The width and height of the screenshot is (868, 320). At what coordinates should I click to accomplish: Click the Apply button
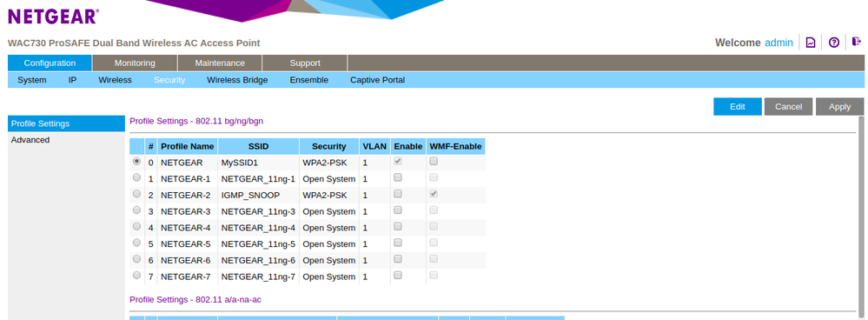click(x=840, y=107)
